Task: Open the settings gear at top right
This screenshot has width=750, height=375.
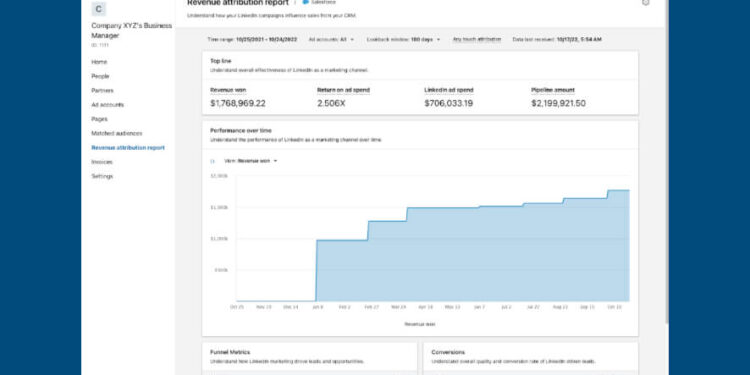Action: click(646, 2)
